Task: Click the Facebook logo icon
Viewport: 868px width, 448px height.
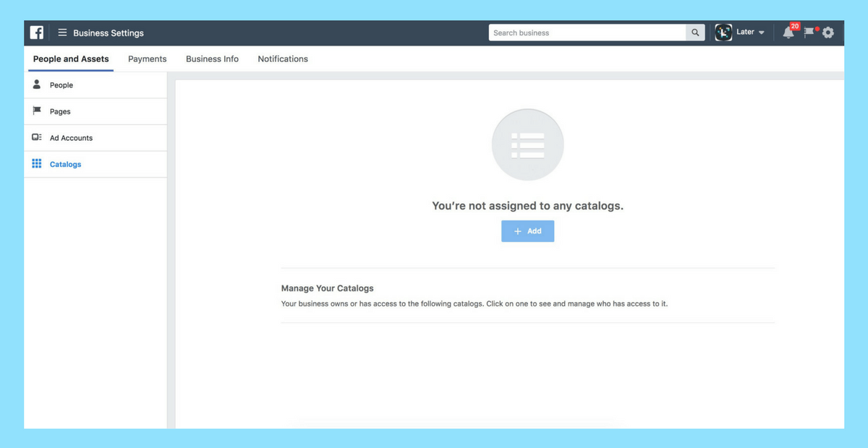Action: tap(37, 33)
